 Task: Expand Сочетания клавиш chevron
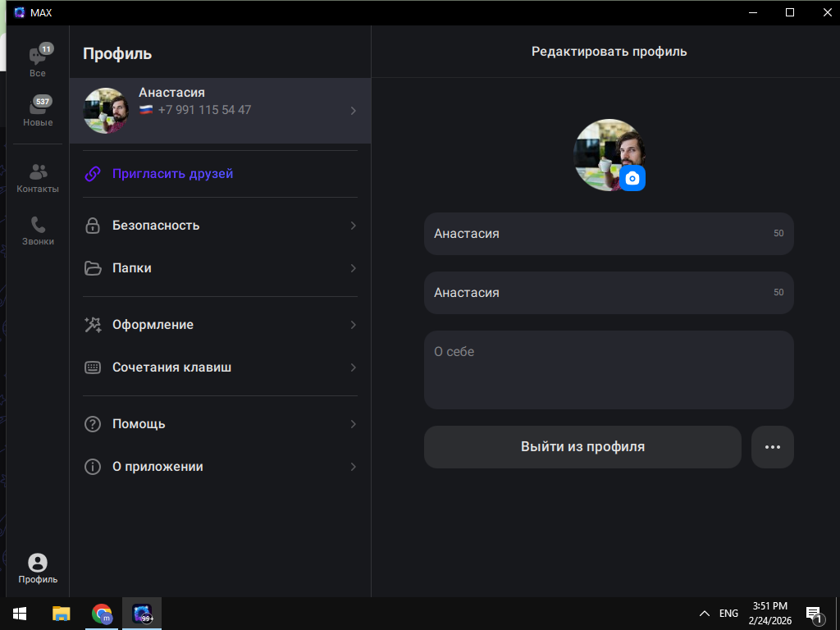point(353,367)
